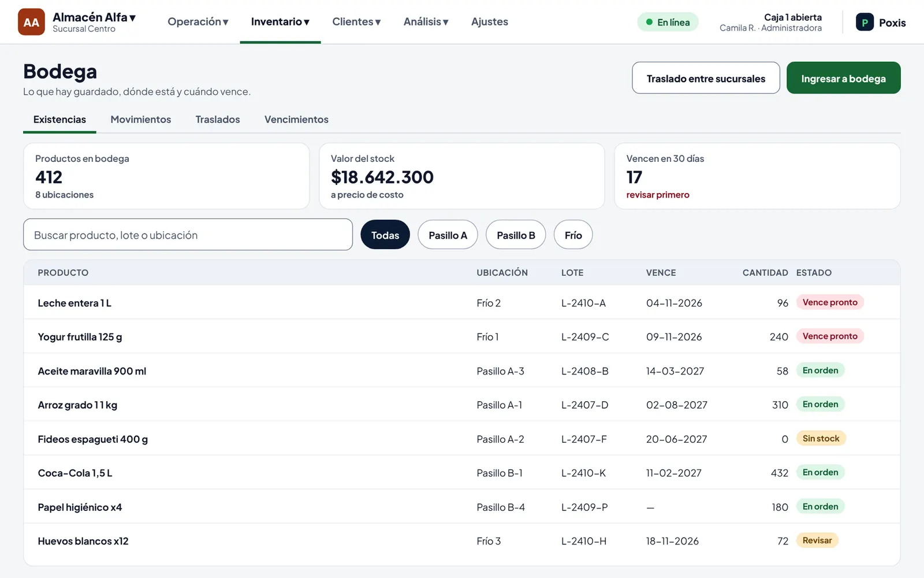Click lote L-2410-K cell
Image resolution: width=924 pixels, height=578 pixels.
click(x=583, y=473)
